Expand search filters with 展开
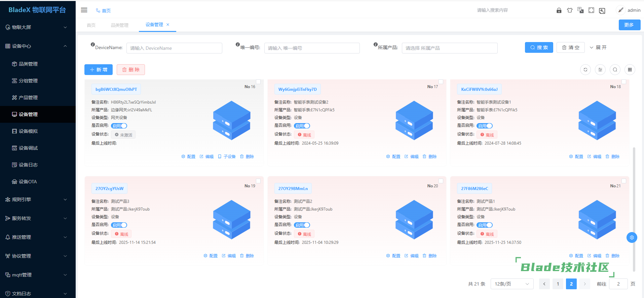The height and width of the screenshot is (298, 644). pyautogui.click(x=598, y=47)
